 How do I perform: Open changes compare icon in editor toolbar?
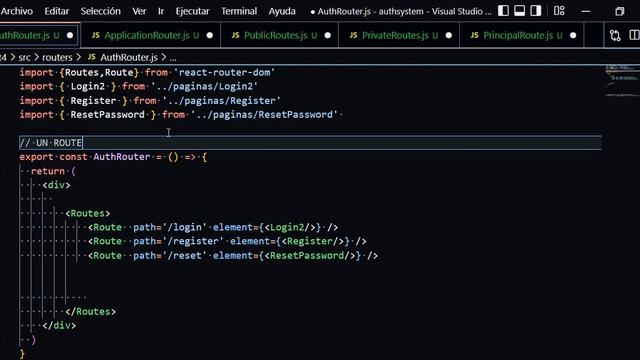615,36
